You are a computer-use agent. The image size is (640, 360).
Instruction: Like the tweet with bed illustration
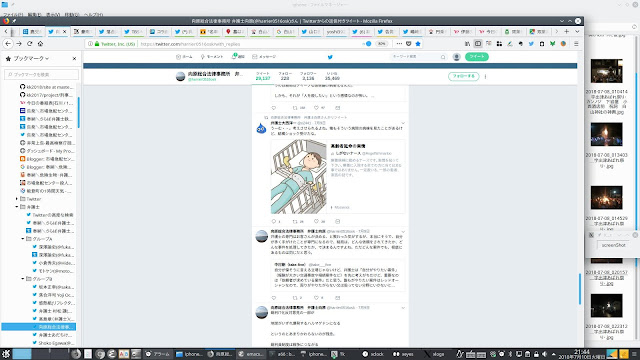316,221
